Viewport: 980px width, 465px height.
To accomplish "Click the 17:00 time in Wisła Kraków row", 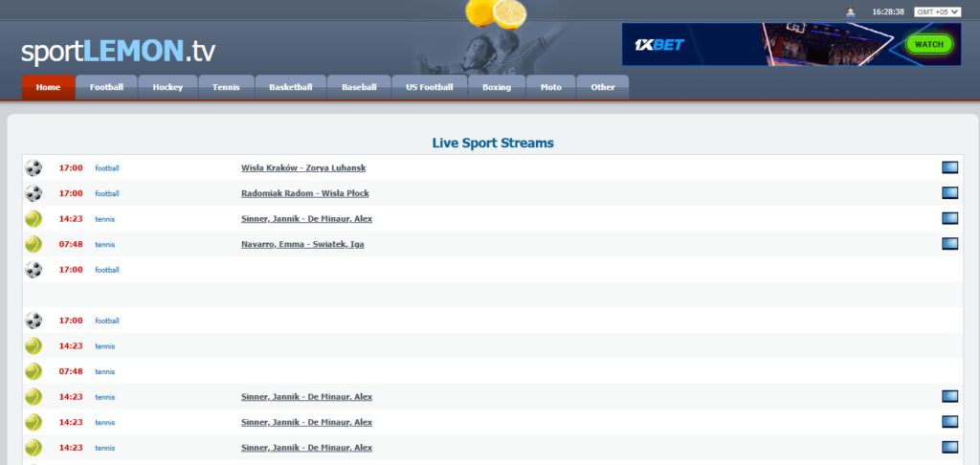I will (x=71, y=168).
